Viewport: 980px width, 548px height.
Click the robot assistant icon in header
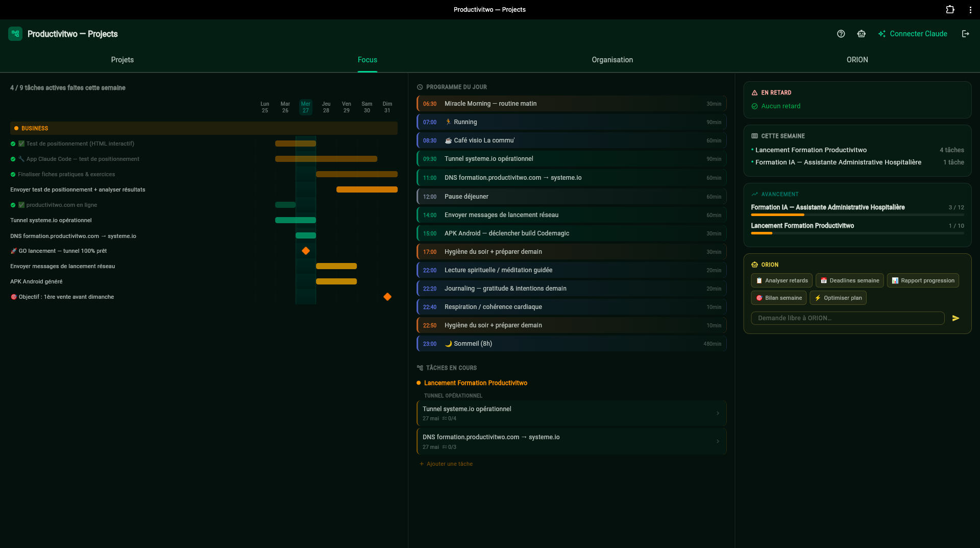pyautogui.click(x=862, y=34)
